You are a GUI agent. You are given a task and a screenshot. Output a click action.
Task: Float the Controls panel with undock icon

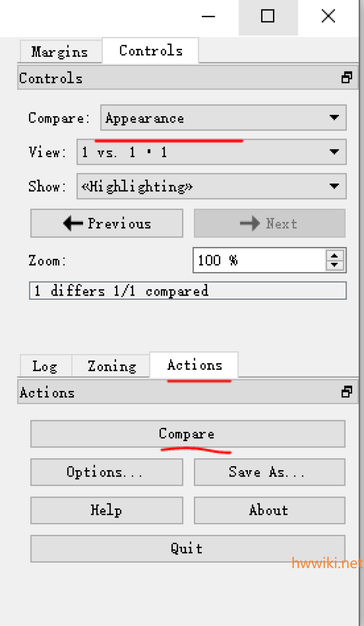(347, 78)
